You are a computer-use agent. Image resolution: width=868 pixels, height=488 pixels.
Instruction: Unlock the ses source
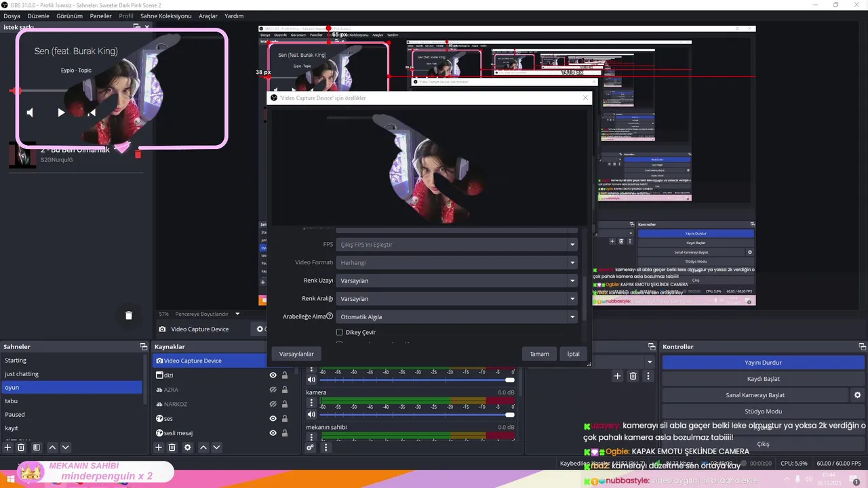285,419
